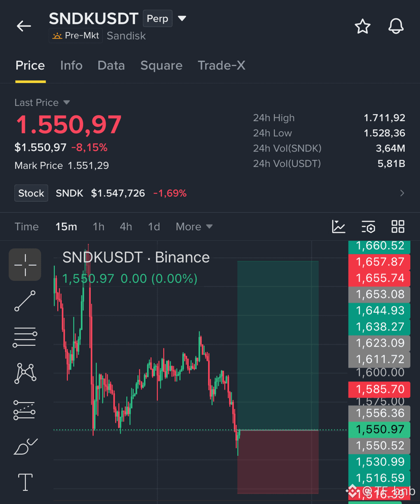This screenshot has height=504, width=420.
Task: Click the -8,15% change text
Action: (89, 148)
